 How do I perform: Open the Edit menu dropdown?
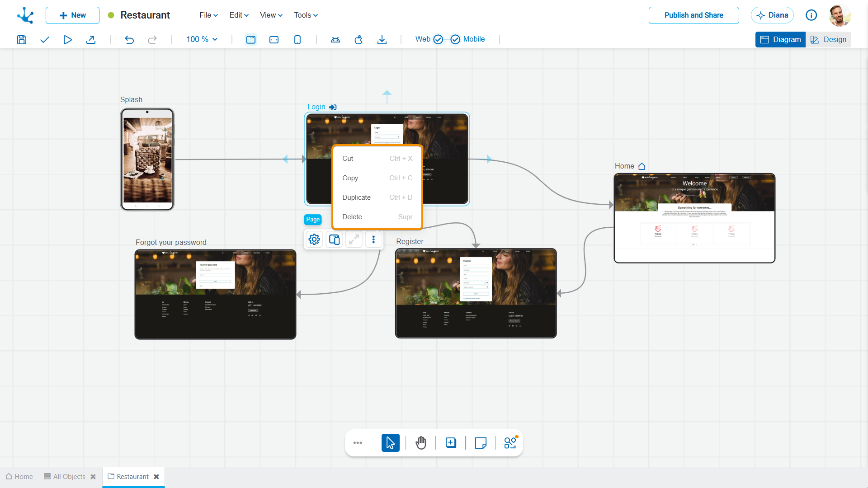(239, 15)
